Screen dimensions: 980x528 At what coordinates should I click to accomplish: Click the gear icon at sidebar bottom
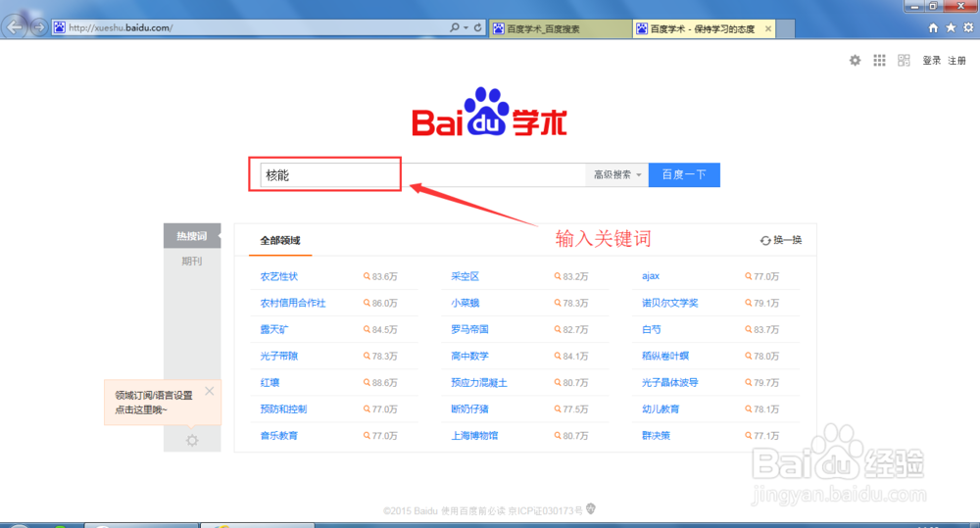click(192, 440)
